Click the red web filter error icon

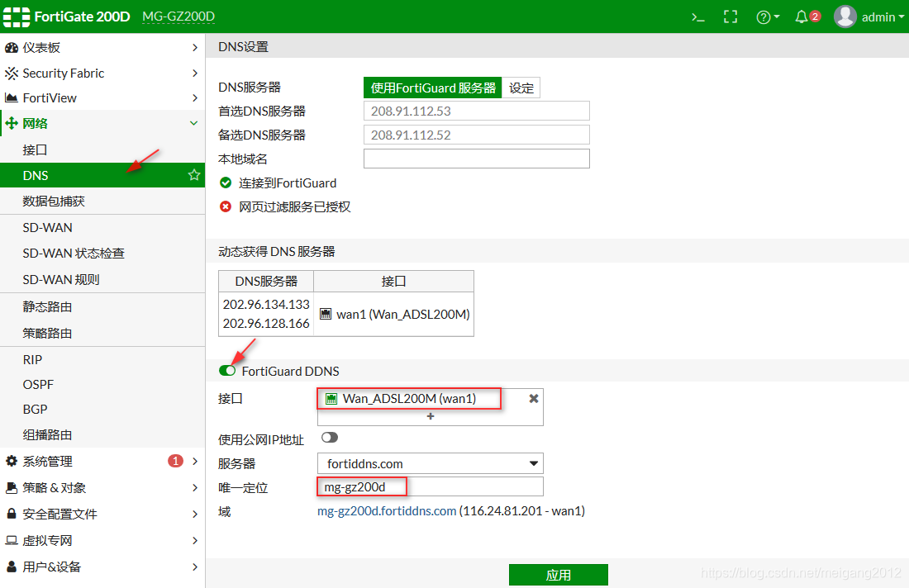pyautogui.click(x=226, y=206)
